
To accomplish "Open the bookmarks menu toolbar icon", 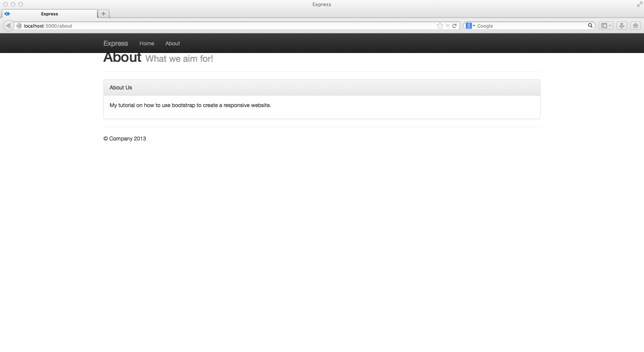I will (604, 26).
